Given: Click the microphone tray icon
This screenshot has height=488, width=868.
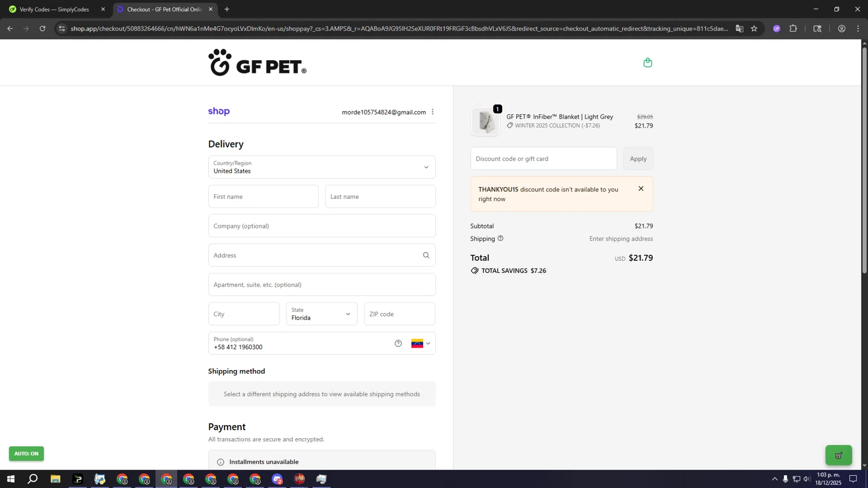Looking at the screenshot, I should tap(785, 479).
